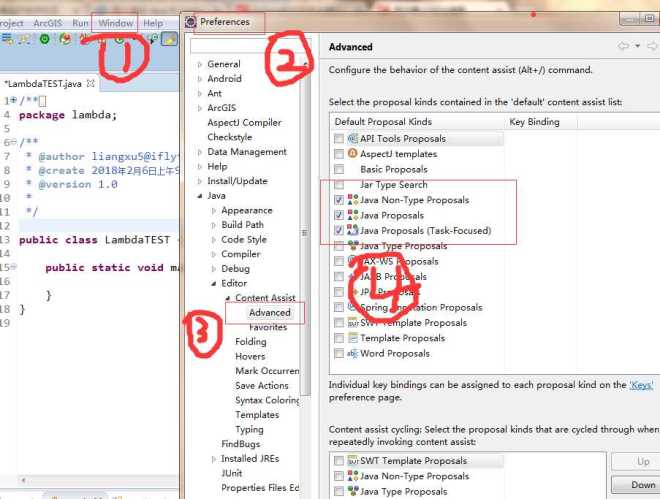Open the Window menu in Eclipse
The height and width of the screenshot is (499, 660).
pyautogui.click(x=116, y=23)
